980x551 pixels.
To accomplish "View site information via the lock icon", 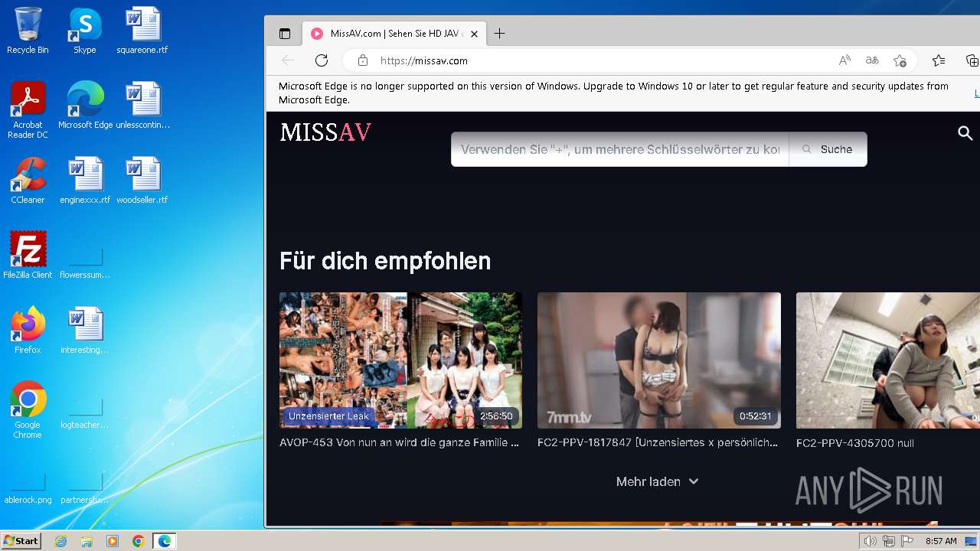I will point(363,60).
